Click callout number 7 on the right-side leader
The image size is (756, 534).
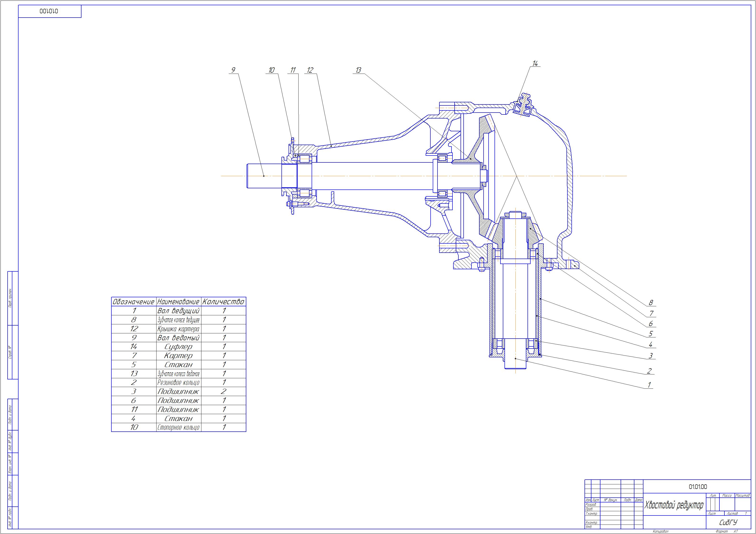[651, 313]
